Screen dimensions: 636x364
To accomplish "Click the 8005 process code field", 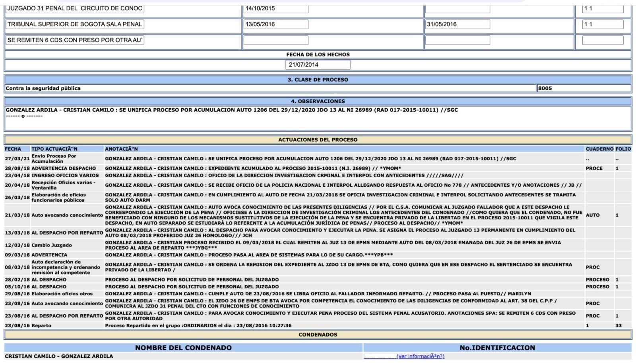I will point(584,88).
